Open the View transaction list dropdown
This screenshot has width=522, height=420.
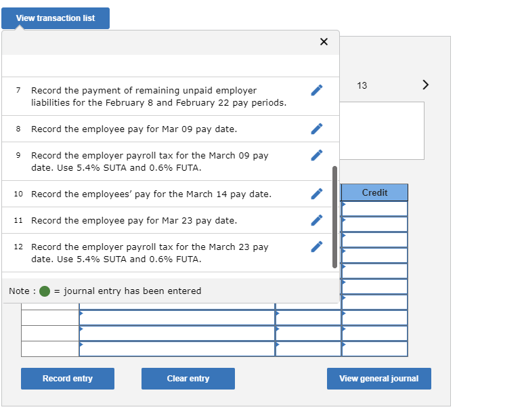(56, 18)
